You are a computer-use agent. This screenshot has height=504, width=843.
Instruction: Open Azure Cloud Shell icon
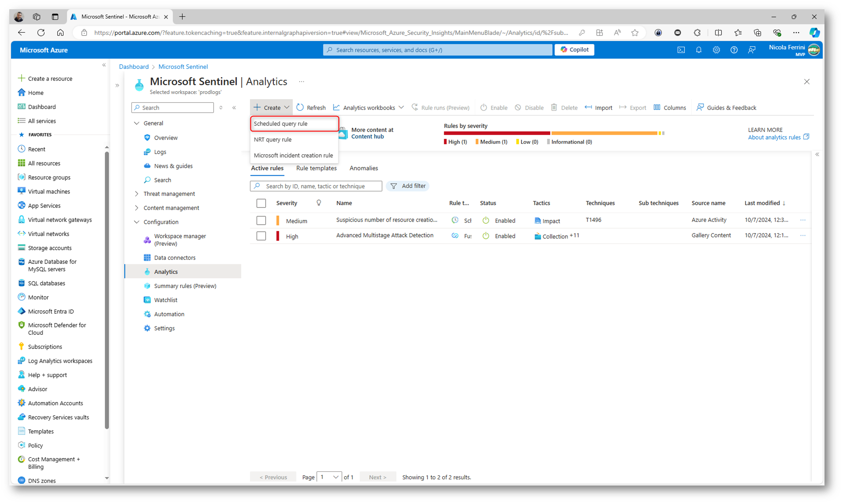click(681, 50)
